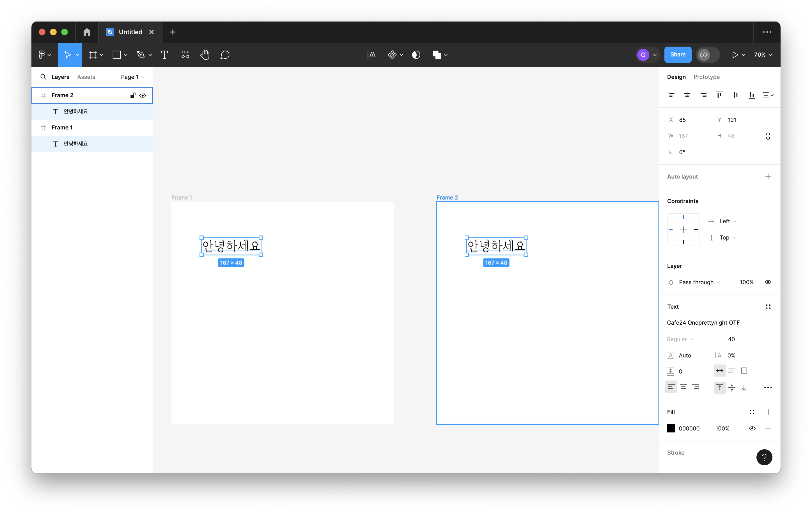Open the Pass through blend mode dropdown

click(x=699, y=282)
